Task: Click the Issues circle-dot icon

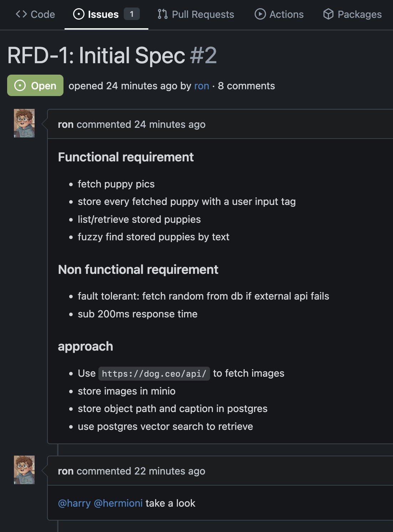Action: point(78,14)
